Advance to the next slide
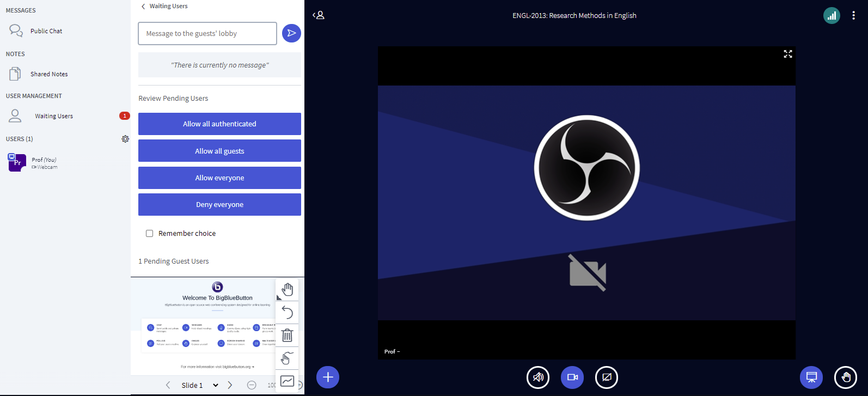Viewport: 868px width, 396px height. [230, 385]
